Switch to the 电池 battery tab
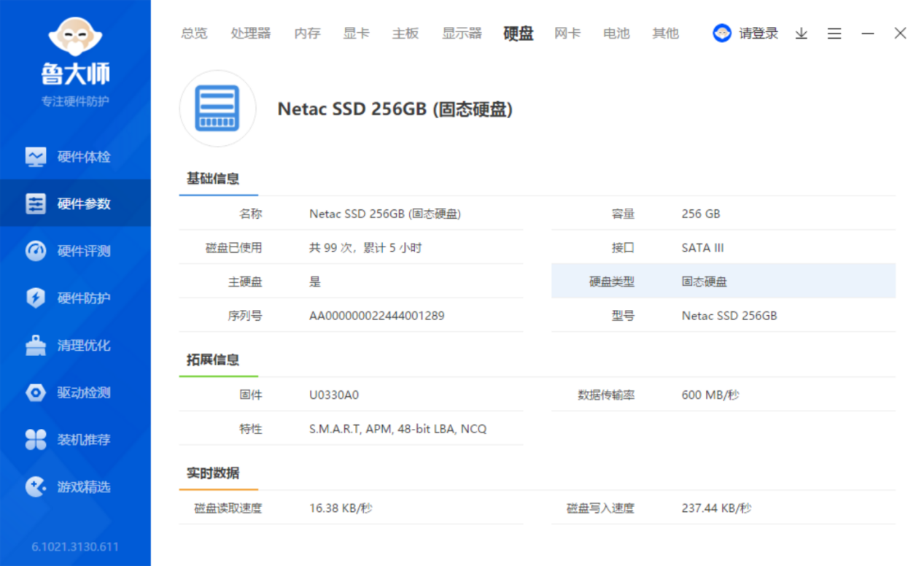The width and height of the screenshot is (924, 566). pos(616,34)
